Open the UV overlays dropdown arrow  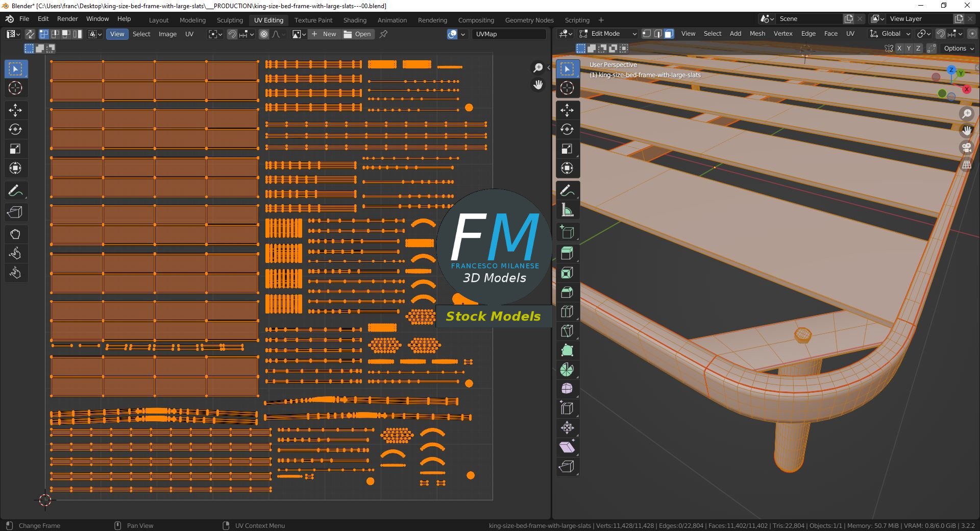[x=463, y=34]
